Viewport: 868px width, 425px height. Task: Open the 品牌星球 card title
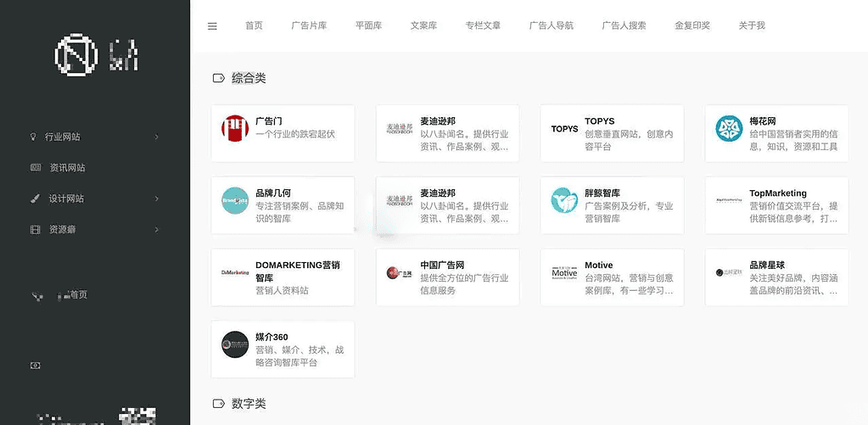[767, 265]
